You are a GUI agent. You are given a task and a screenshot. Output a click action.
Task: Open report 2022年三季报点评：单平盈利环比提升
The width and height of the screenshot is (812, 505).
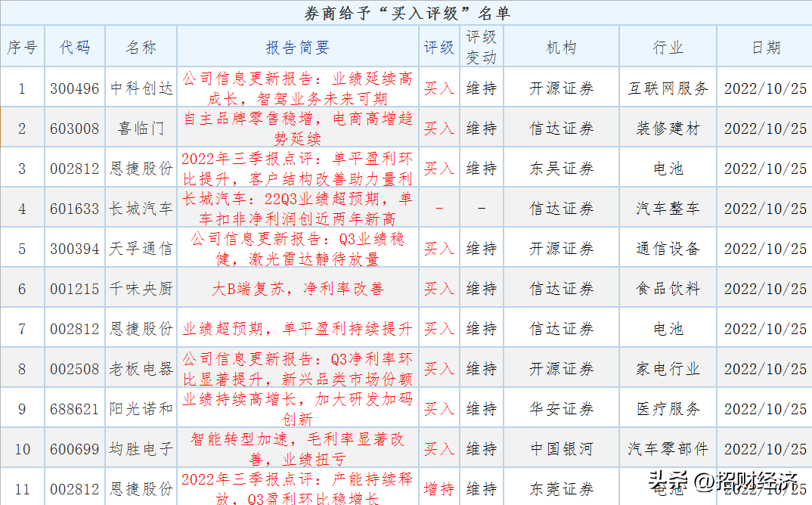pos(298,169)
